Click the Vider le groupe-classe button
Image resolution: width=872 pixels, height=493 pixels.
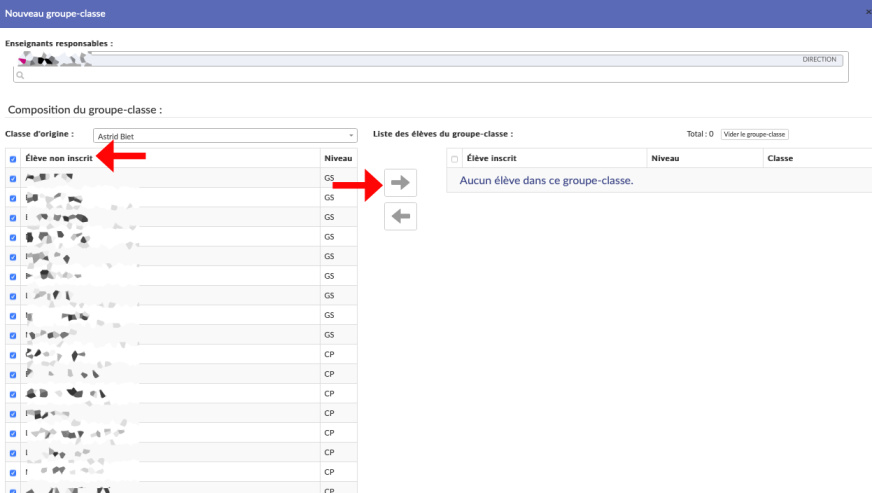click(754, 134)
